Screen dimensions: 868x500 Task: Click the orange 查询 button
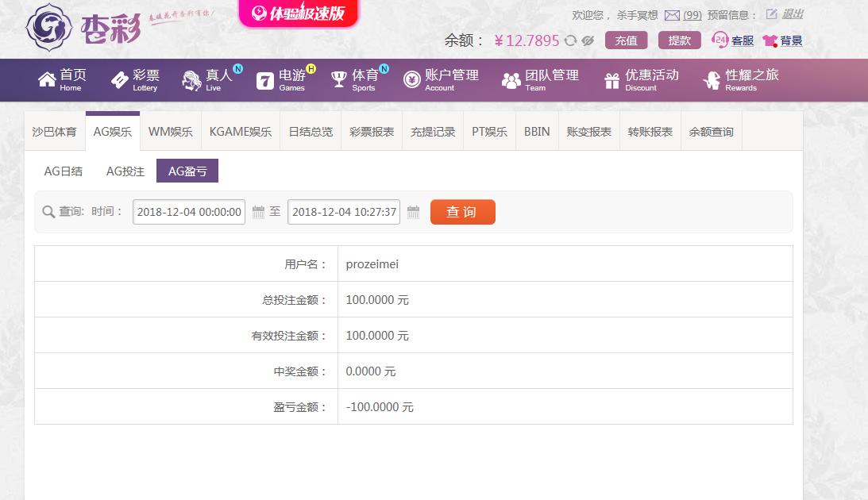click(x=463, y=212)
